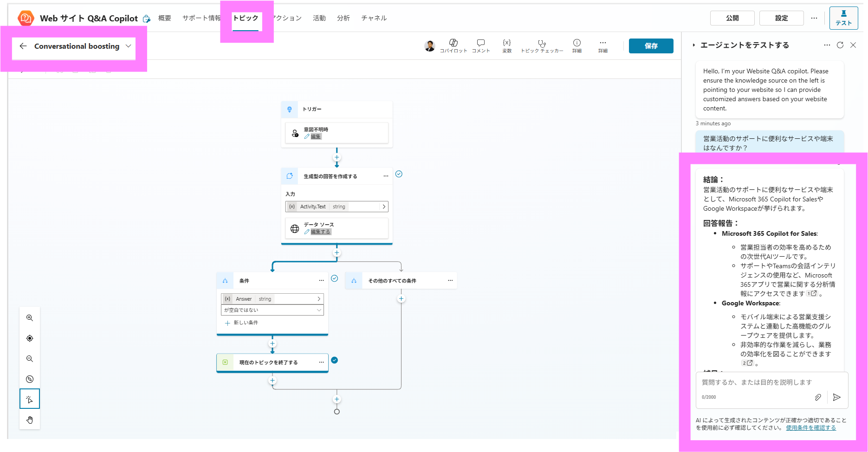Viewport: 868px width, 452px height.
Task: Click the attach file paperclip icon
Action: coord(818,397)
